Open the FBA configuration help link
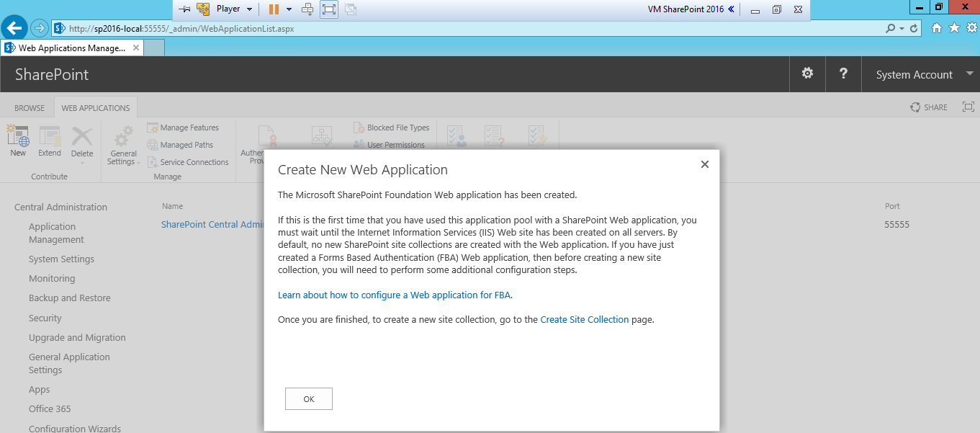Viewport: 980px width, 433px height. [395, 295]
